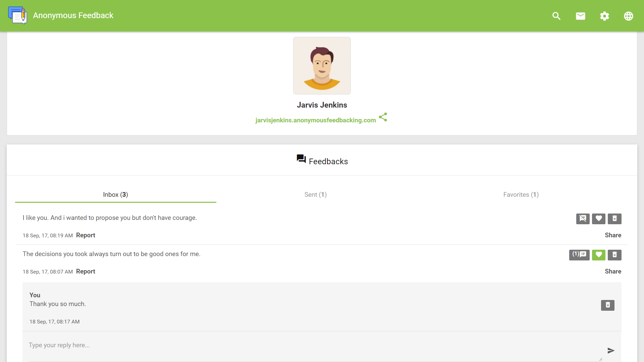The height and width of the screenshot is (362, 644).
Task: Click the reply text input field
Action: pos(312,345)
